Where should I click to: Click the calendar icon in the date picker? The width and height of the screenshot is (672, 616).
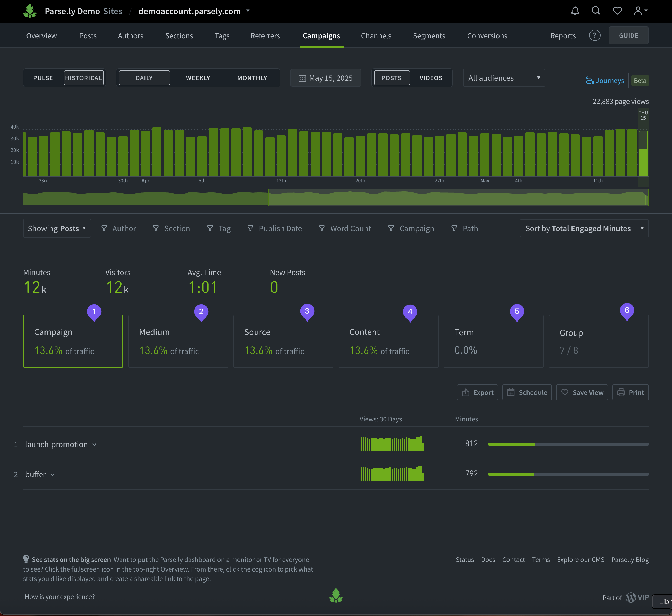302,78
